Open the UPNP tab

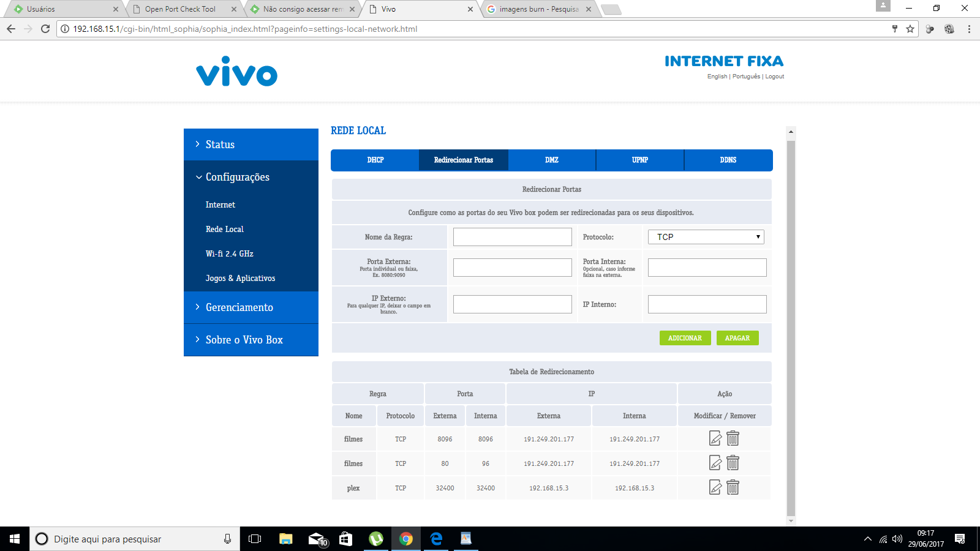640,160
